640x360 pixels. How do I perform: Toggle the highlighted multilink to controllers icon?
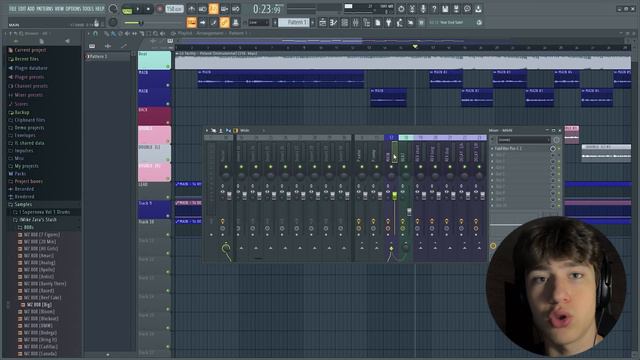coord(224,22)
